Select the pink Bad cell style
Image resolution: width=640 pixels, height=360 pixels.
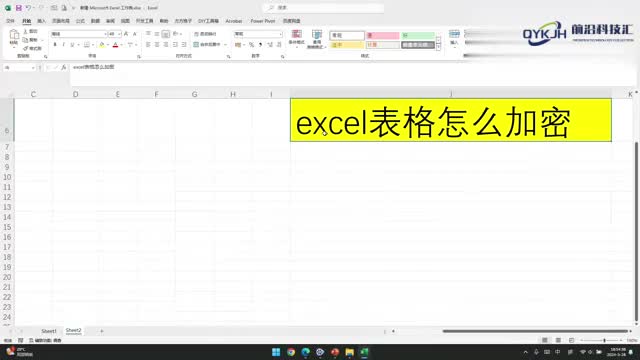[382, 36]
